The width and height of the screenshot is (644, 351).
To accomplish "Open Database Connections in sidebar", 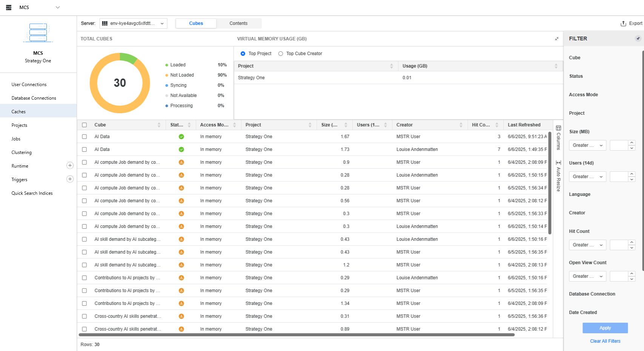I will coord(34,98).
